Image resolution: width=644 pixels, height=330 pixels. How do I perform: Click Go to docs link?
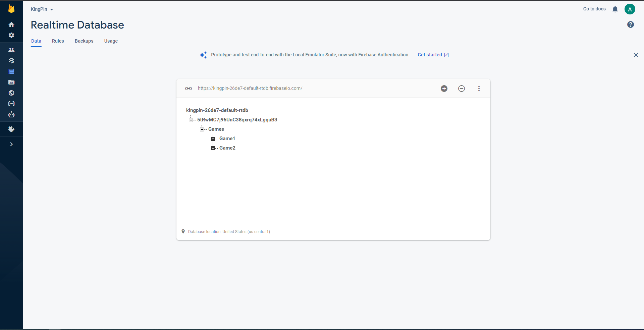tap(594, 9)
